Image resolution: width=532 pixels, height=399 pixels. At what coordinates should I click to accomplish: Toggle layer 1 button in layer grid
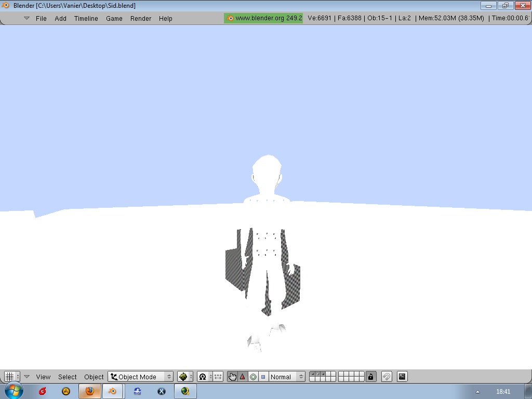(x=312, y=374)
